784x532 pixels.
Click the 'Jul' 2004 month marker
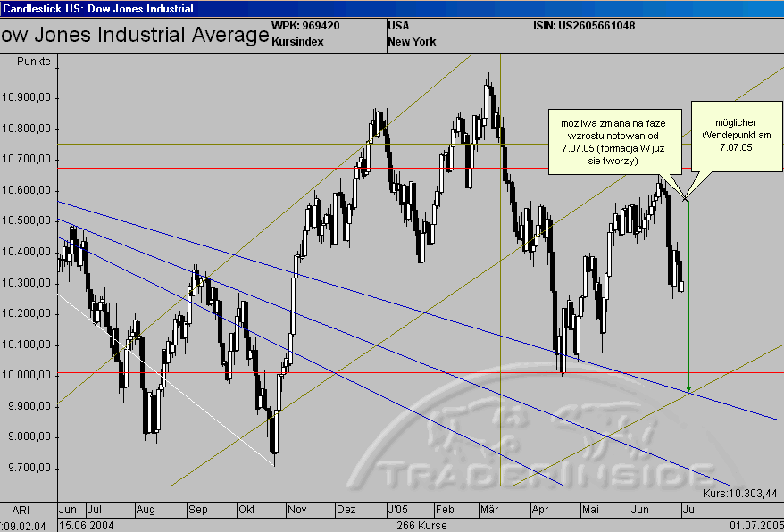pyautogui.click(x=95, y=510)
